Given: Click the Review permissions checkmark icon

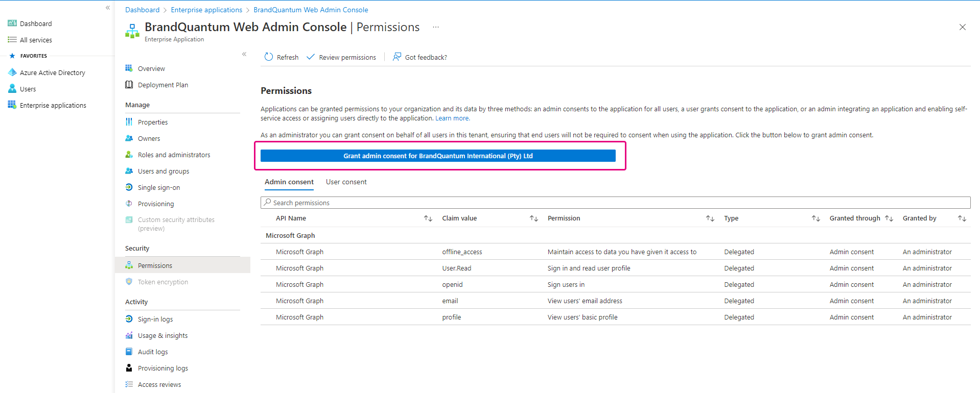Looking at the screenshot, I should pyautogui.click(x=311, y=57).
